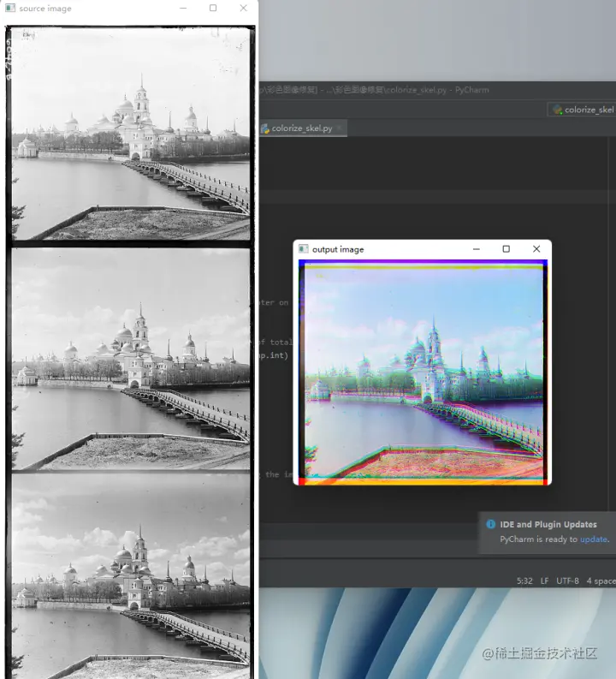Click the info icon in IDE updates notification
Viewport: 616px width, 679px height.
[490, 524]
